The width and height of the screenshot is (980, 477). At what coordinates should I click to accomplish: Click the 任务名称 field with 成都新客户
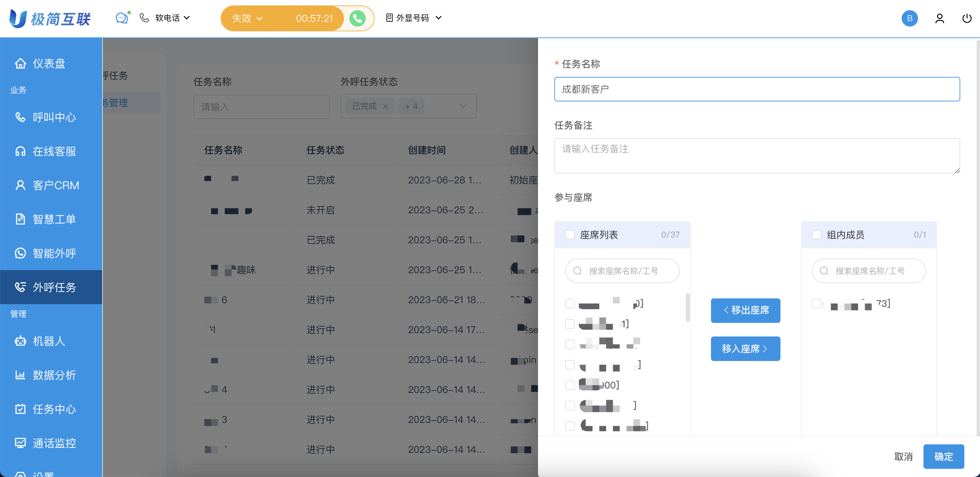757,89
